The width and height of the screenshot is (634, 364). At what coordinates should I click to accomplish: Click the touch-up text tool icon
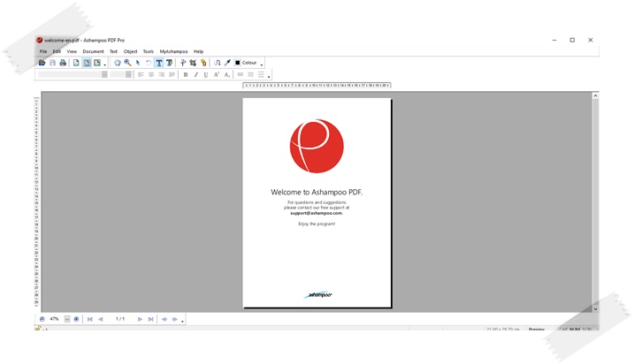(x=183, y=63)
